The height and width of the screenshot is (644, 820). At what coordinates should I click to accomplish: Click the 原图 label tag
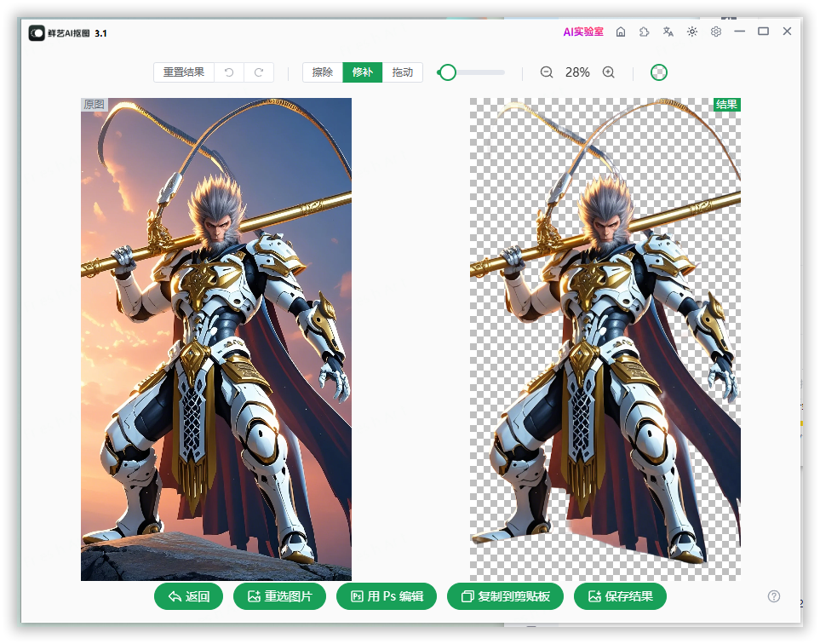95,104
